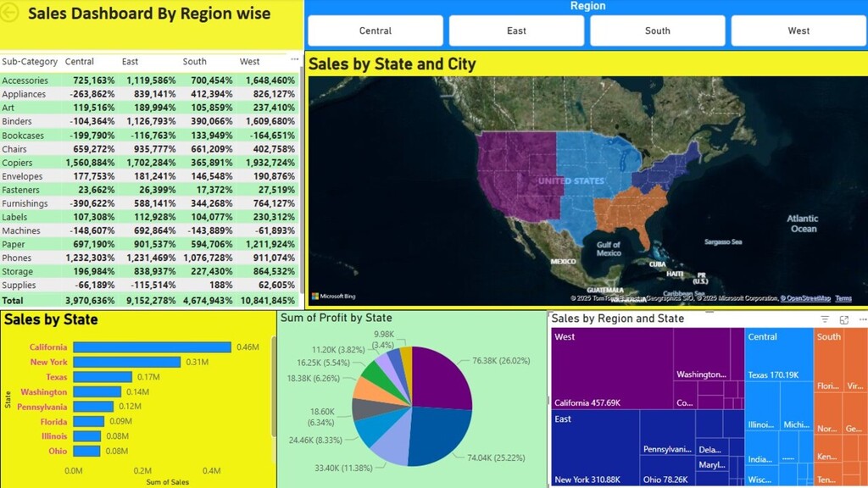
Task: Select the New York bar in Sales by State
Action: click(127, 362)
